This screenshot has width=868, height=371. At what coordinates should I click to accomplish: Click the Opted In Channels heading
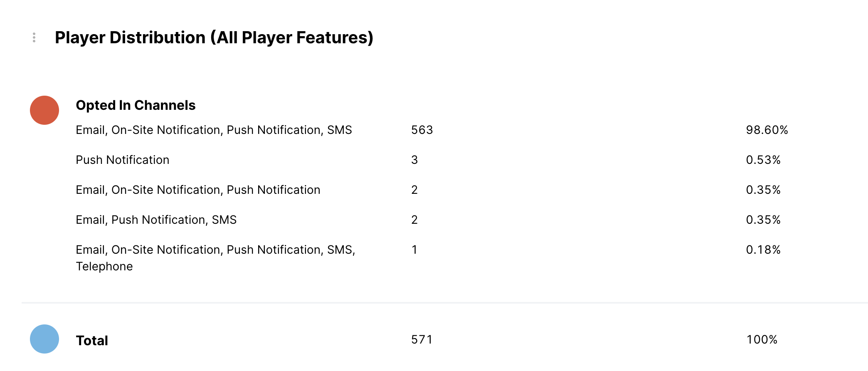(136, 105)
